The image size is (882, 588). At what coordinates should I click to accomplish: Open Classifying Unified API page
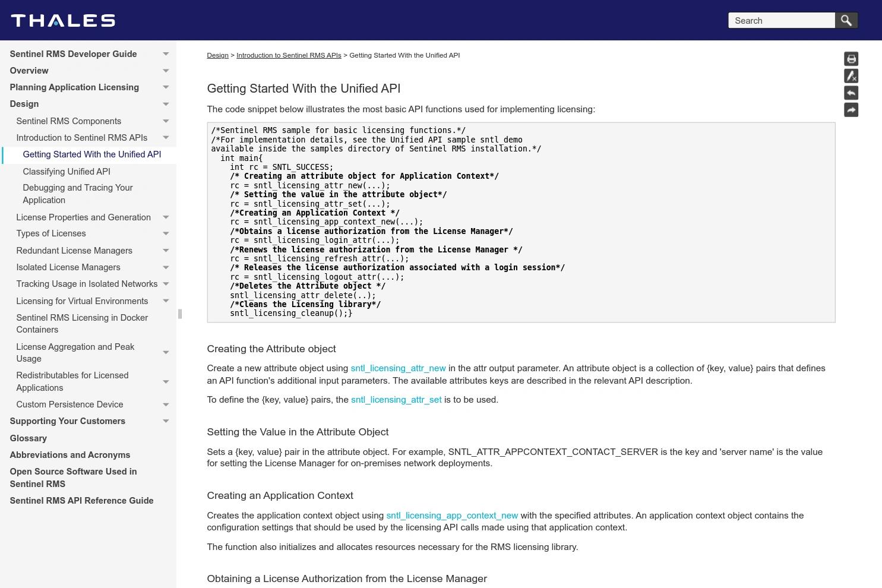67,172
